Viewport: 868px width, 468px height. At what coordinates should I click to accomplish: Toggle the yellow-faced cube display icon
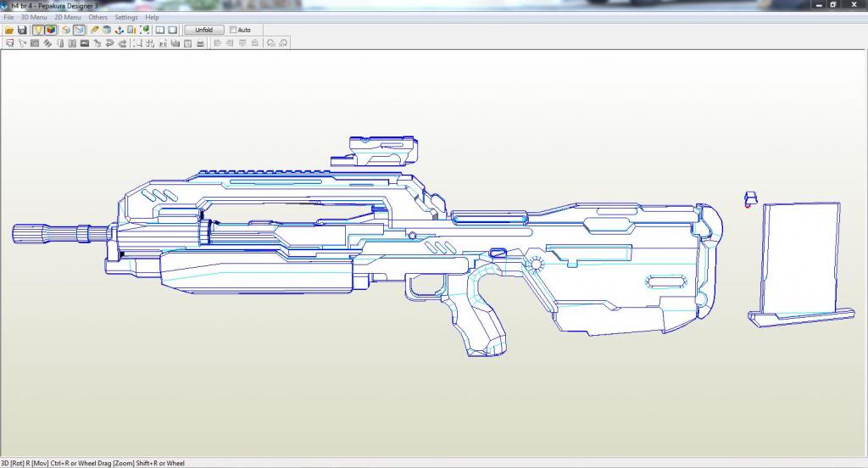[x=66, y=30]
